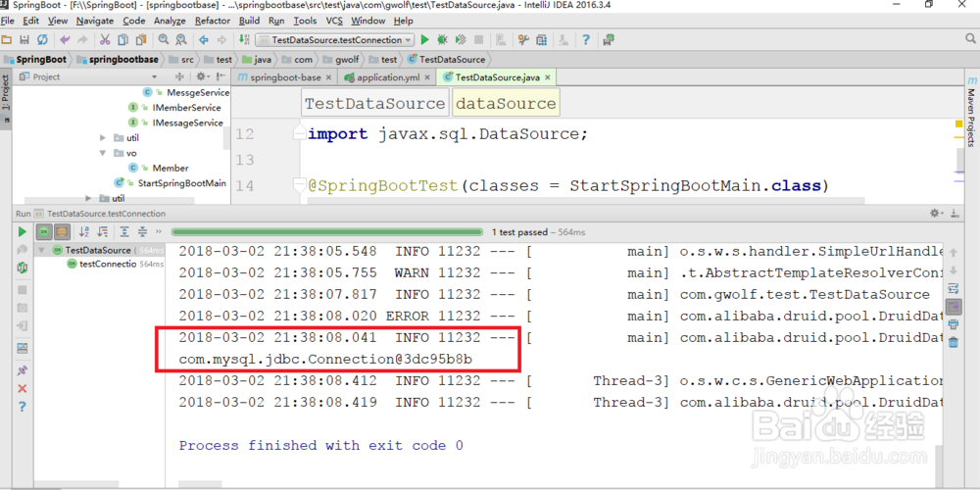This screenshot has width=980, height=490.
Task: Click the Run panel settings gear
Action: click(x=936, y=214)
